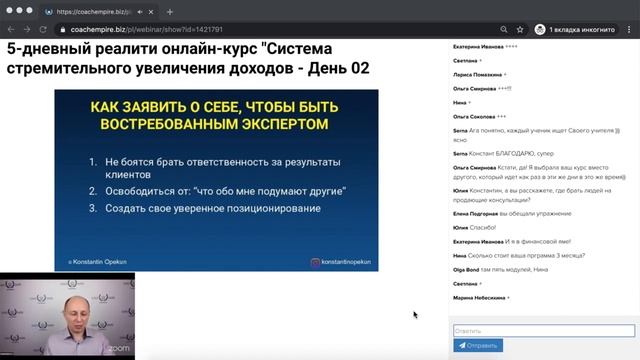Click konstantinopekun handle on slide
The image size is (640, 360).
(346, 262)
